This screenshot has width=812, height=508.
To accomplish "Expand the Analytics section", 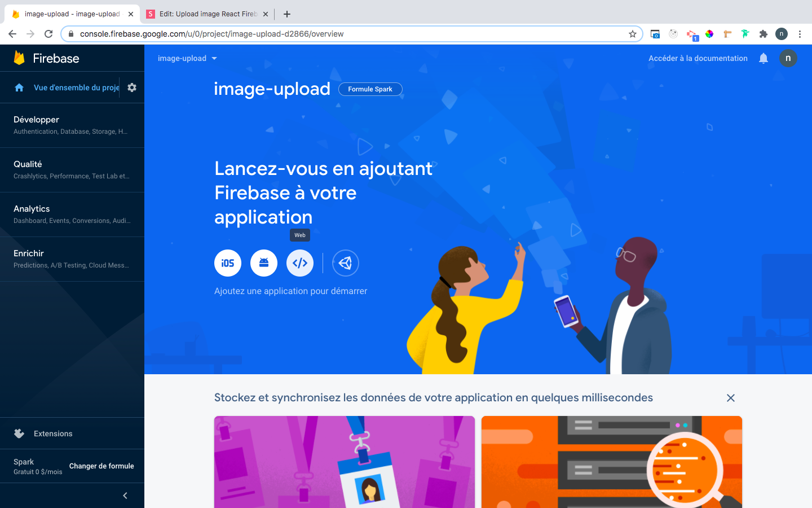I will coord(72,214).
